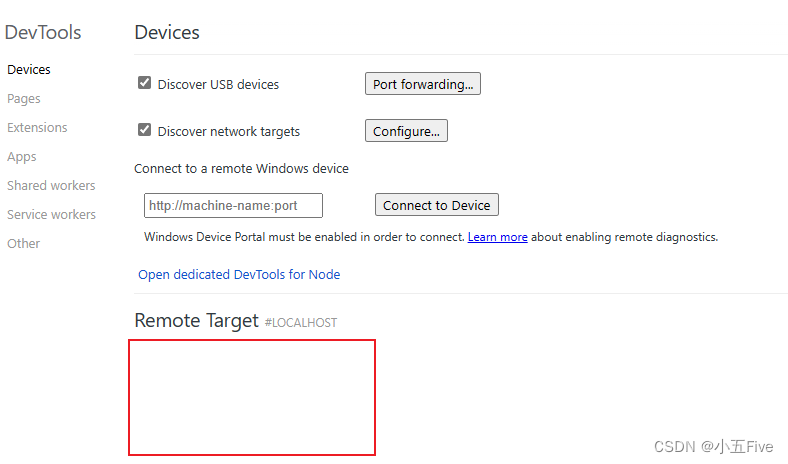Screen dimensions: 788x464
Task: Focus the machine-name:port address field
Action: 233,205
